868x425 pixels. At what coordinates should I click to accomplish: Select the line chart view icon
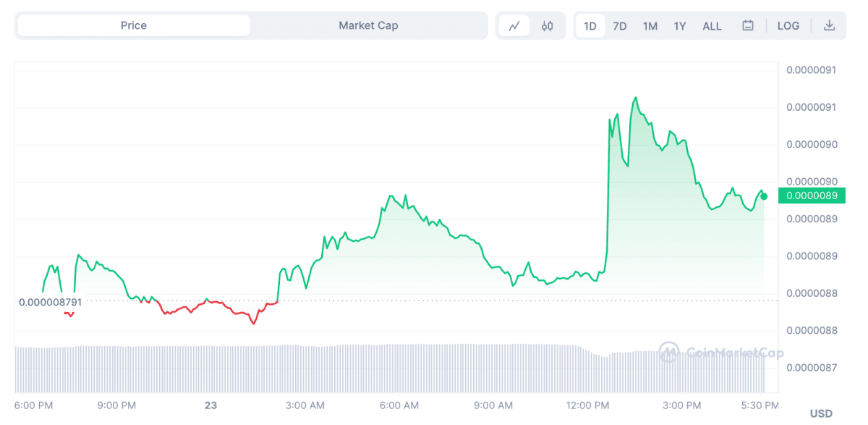tap(515, 25)
